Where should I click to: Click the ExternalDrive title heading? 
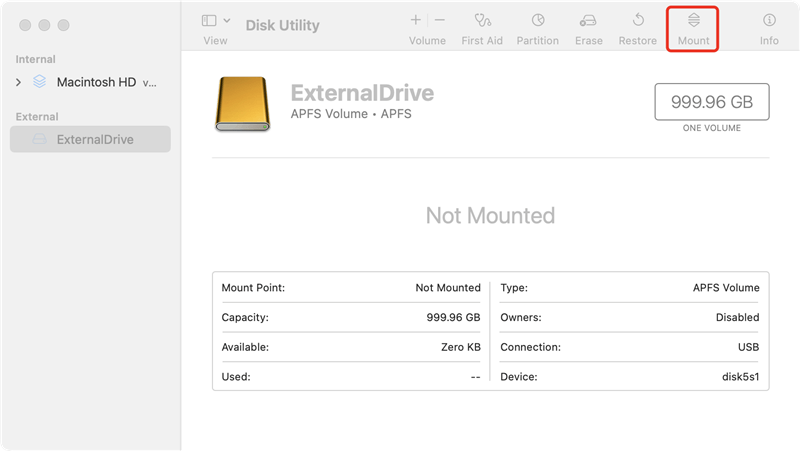point(362,93)
